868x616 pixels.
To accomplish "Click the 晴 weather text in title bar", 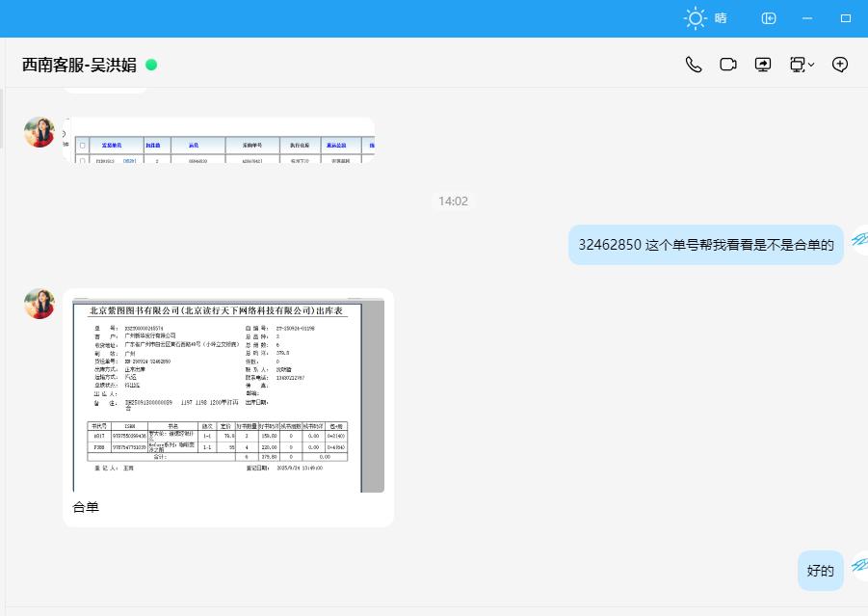I will point(721,18).
